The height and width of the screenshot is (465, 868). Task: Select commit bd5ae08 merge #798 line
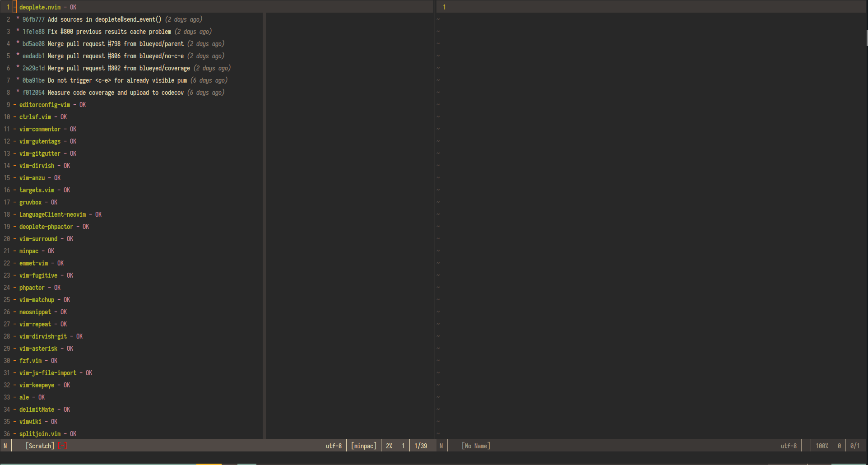[120, 44]
